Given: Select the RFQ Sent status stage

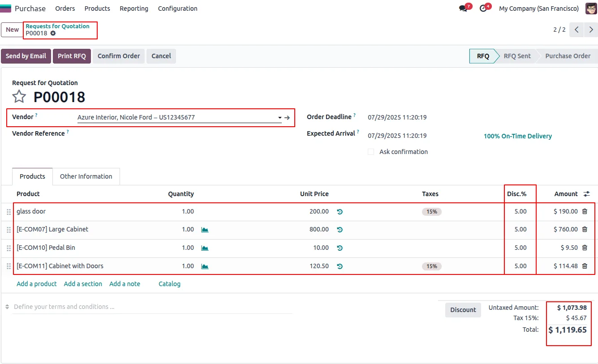Looking at the screenshot, I should point(517,56).
